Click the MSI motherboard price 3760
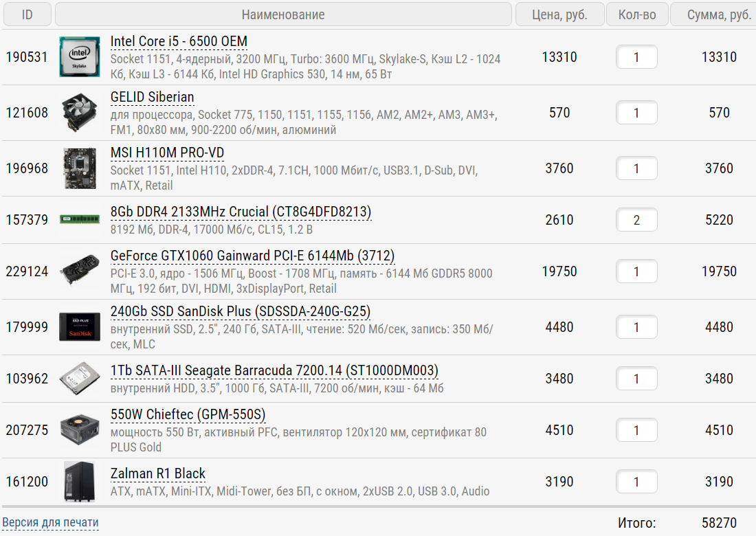This screenshot has height=536, width=756. click(559, 168)
